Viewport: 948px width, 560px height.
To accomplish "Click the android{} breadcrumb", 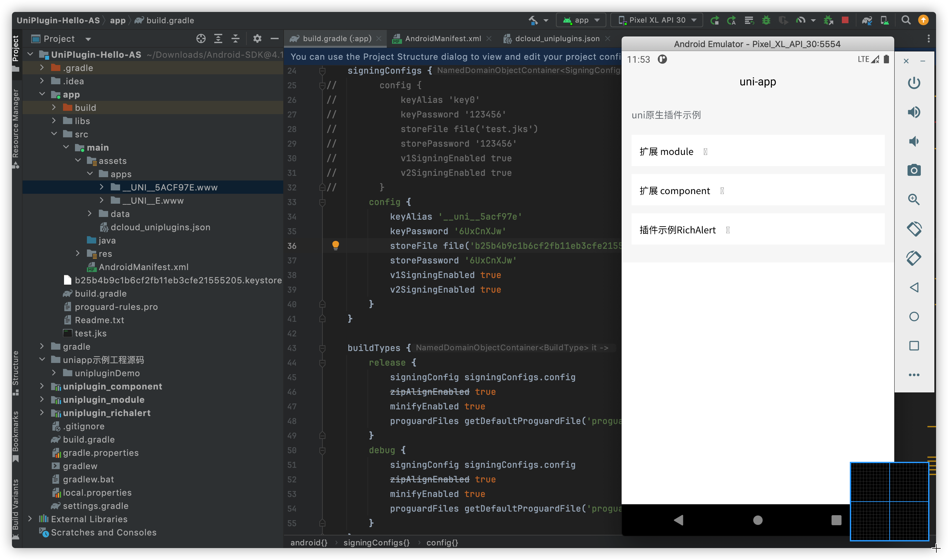I will pos(309,543).
